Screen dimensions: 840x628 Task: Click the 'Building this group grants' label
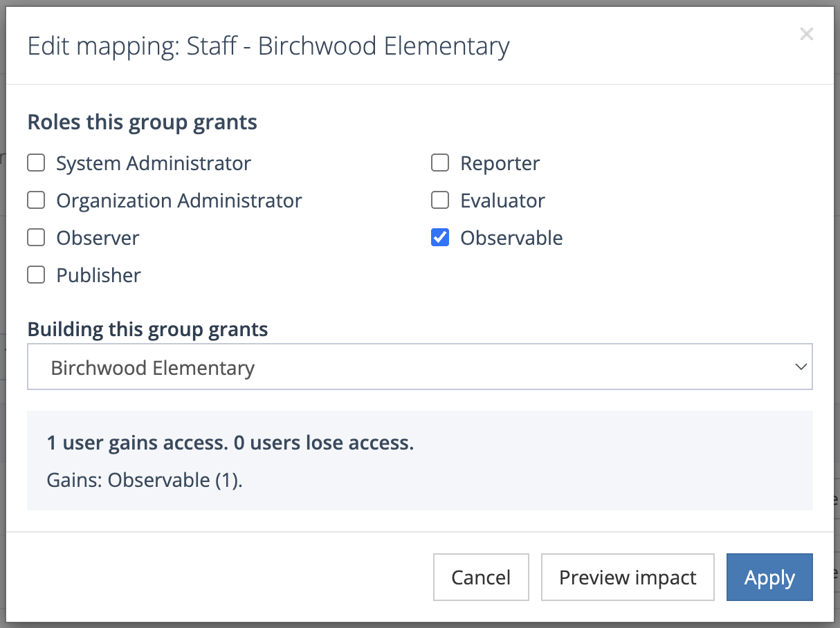coord(148,329)
